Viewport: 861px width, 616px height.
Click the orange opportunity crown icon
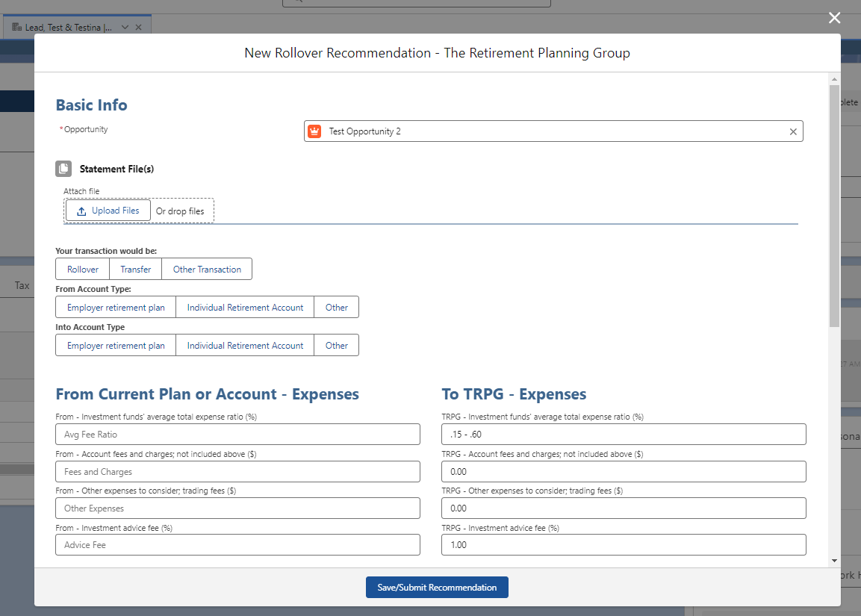[x=314, y=131]
